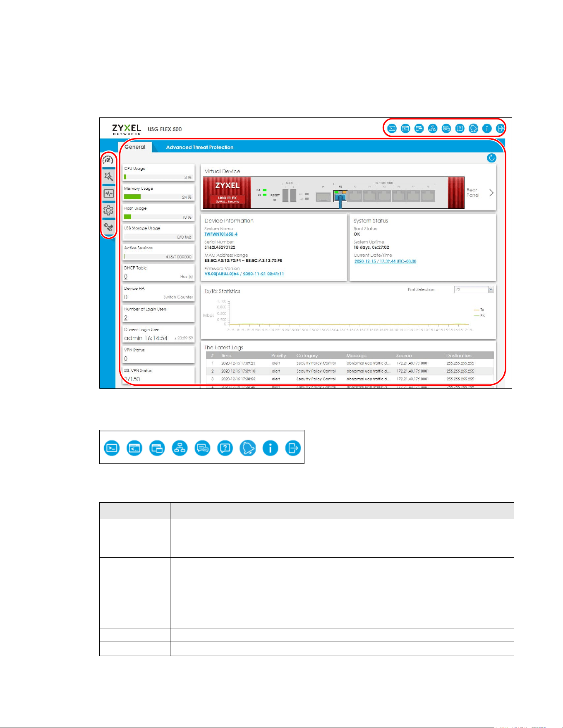Click Help icon in enlarged title bar figure
Viewport: 563px width, 728px height.
coord(225,448)
